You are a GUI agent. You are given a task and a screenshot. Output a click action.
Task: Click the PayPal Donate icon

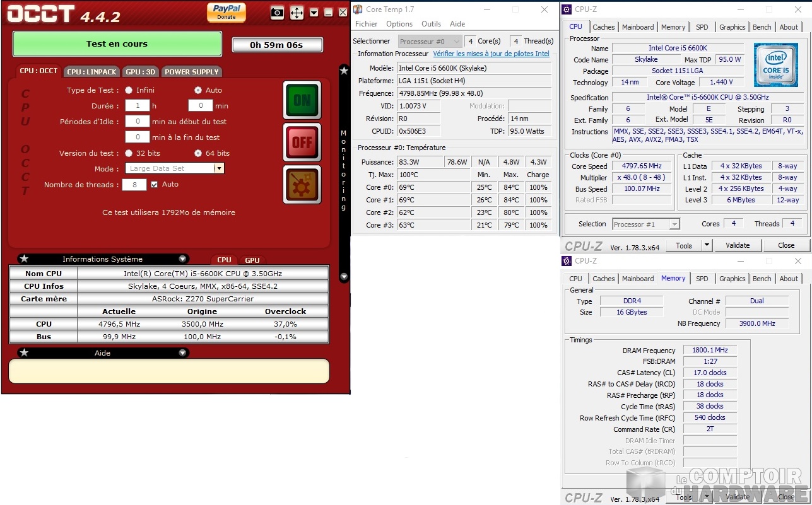click(x=226, y=12)
